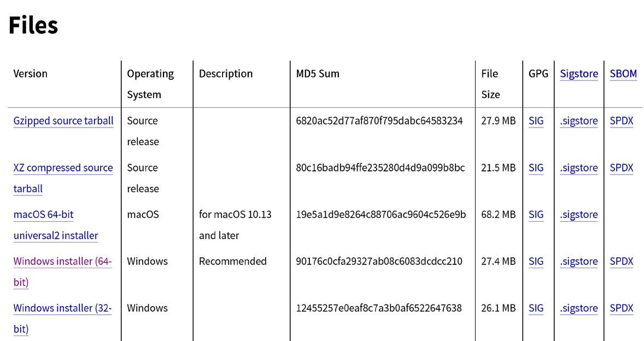Screen dimensions: 644x341
Task: Open SIG for Gzipped source tarball
Action: 536,121
